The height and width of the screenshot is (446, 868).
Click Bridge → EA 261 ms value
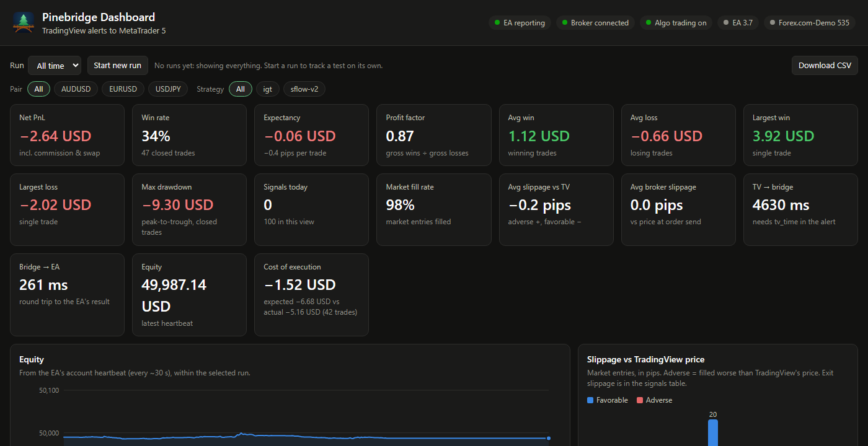pos(43,285)
